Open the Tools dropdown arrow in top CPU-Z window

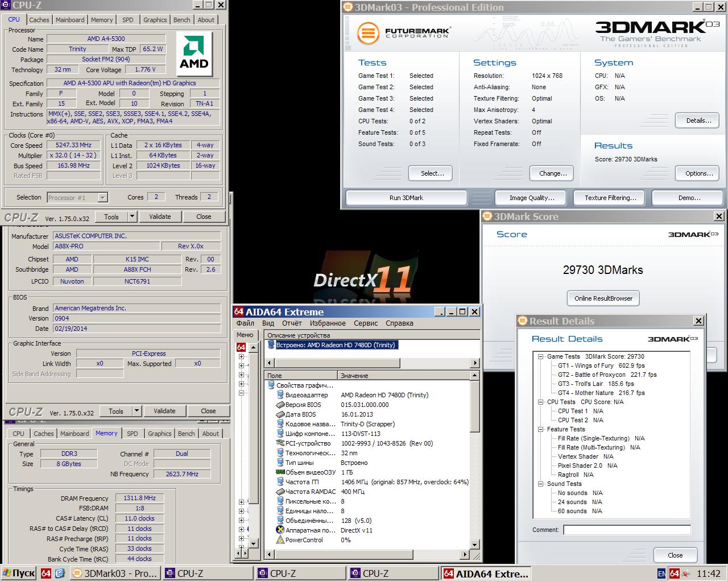[x=132, y=217]
